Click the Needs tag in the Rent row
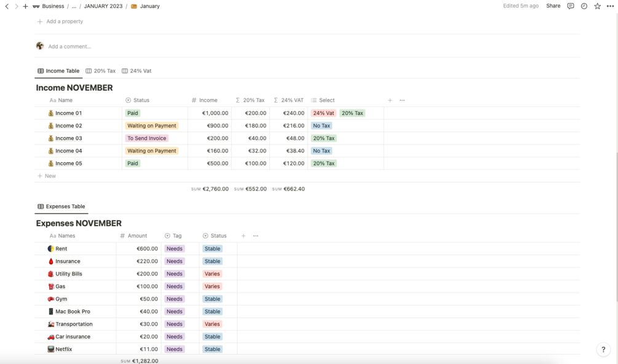 (174, 248)
